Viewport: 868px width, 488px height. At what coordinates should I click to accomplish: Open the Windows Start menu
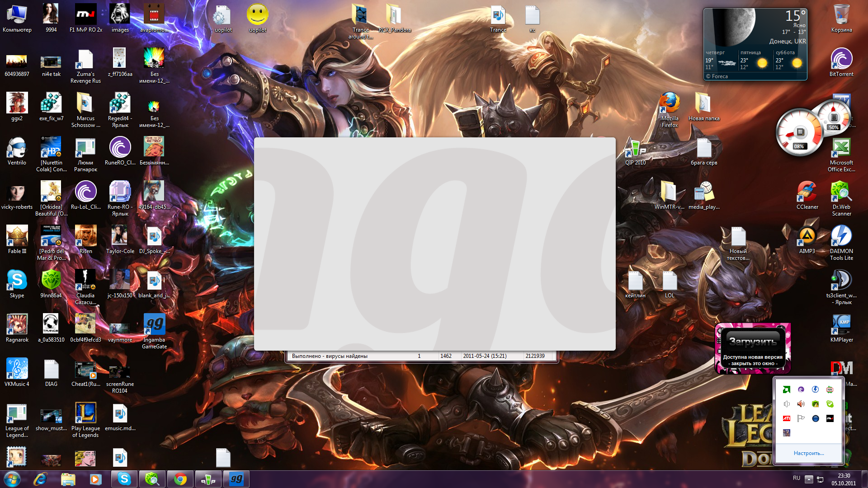[12, 479]
